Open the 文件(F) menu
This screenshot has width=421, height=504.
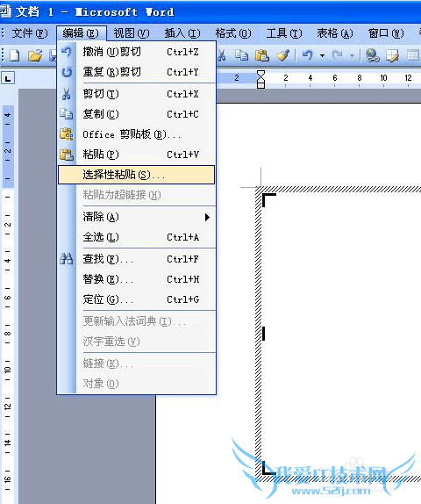coord(30,33)
